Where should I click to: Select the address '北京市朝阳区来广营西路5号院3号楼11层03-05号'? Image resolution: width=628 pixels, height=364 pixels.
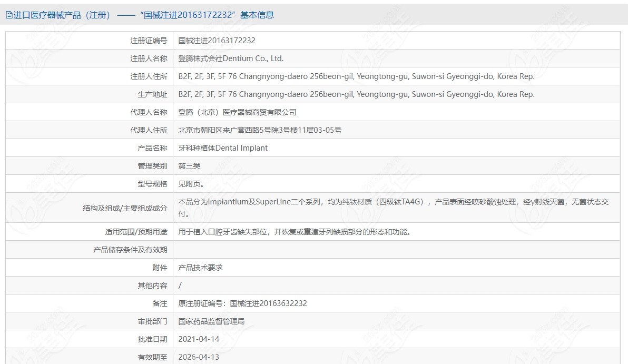tap(260, 130)
